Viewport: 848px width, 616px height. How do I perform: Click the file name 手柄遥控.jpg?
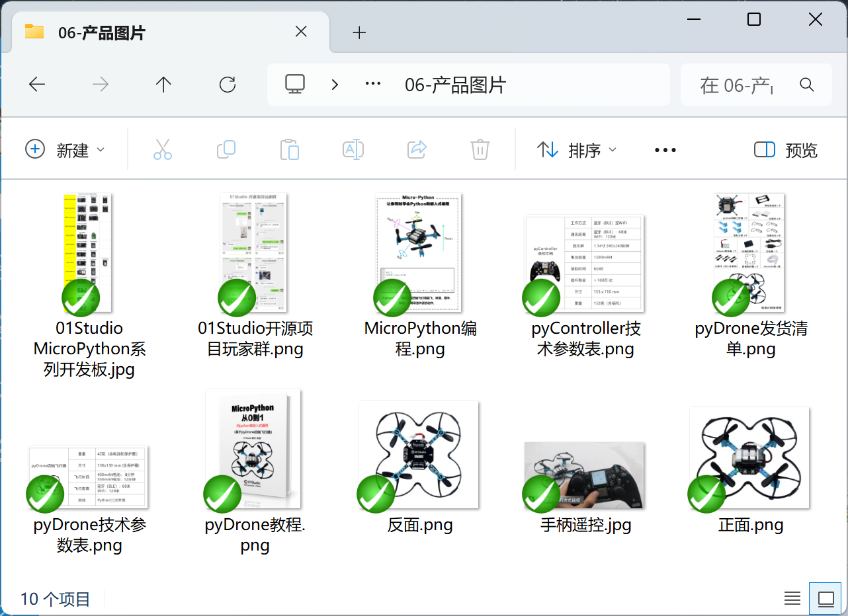(x=585, y=525)
